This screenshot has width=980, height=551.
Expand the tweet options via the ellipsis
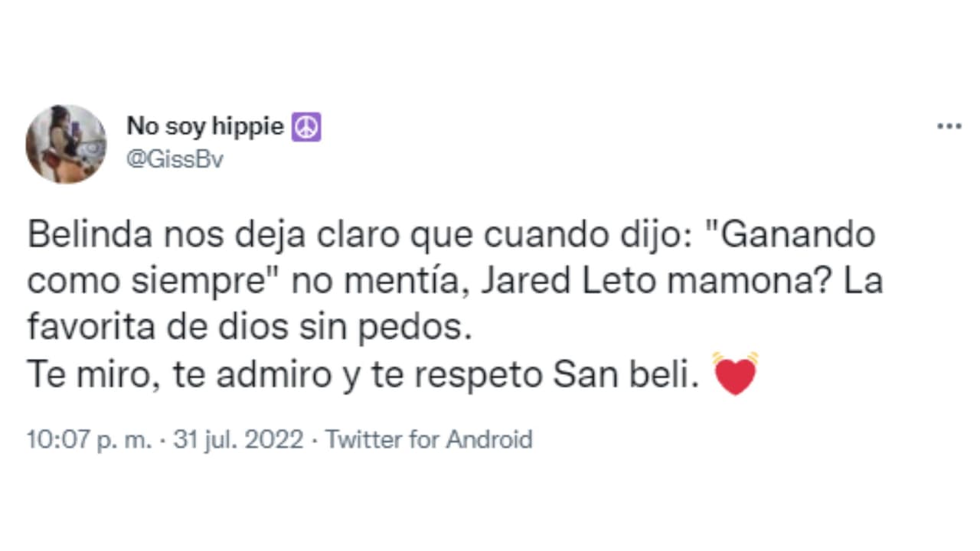[949, 125]
